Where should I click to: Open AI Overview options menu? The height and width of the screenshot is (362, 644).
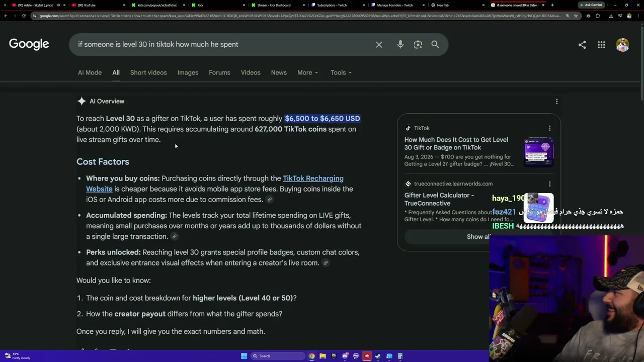click(x=556, y=102)
